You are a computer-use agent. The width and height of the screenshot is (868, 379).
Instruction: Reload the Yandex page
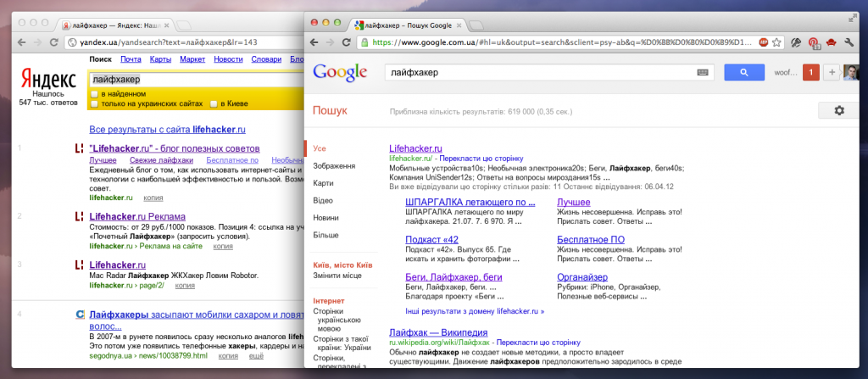(x=53, y=42)
